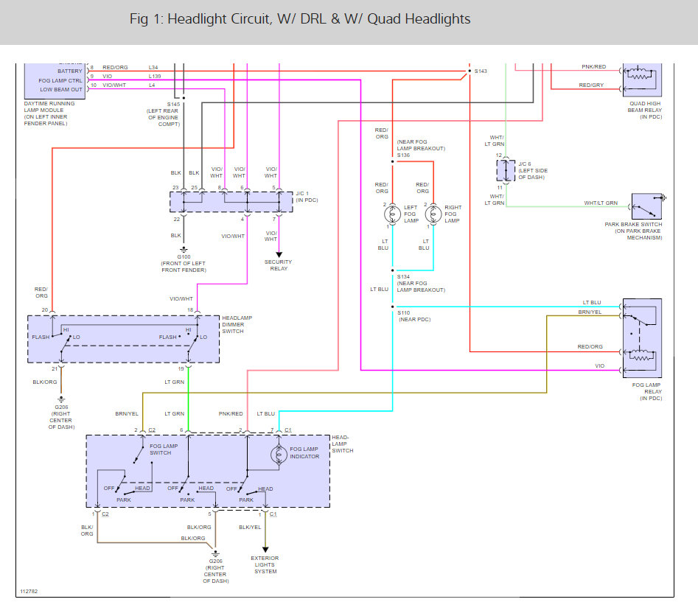This screenshot has width=698, height=616.
Task: Click the 'S145 (LEFT REAR OF ENGINE COMPT)' label
Action: [x=164, y=114]
